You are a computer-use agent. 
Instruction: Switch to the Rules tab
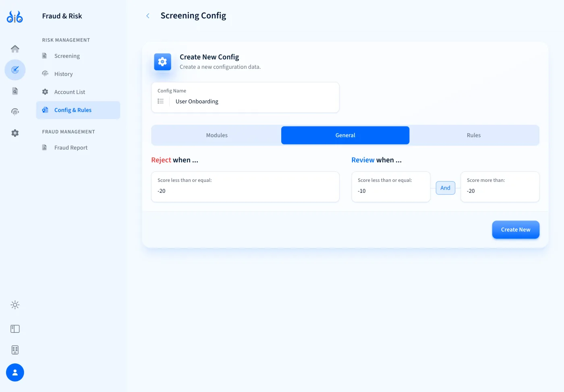tap(474, 135)
